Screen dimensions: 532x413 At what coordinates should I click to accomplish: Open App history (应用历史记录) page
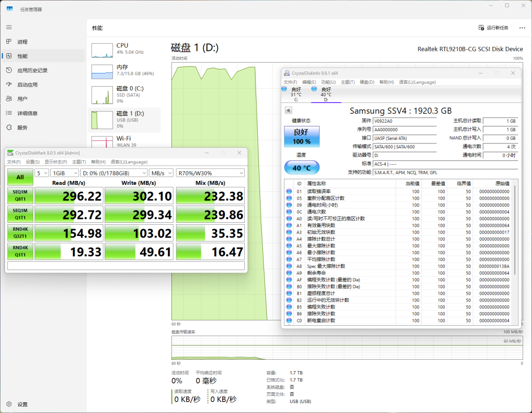pos(43,70)
